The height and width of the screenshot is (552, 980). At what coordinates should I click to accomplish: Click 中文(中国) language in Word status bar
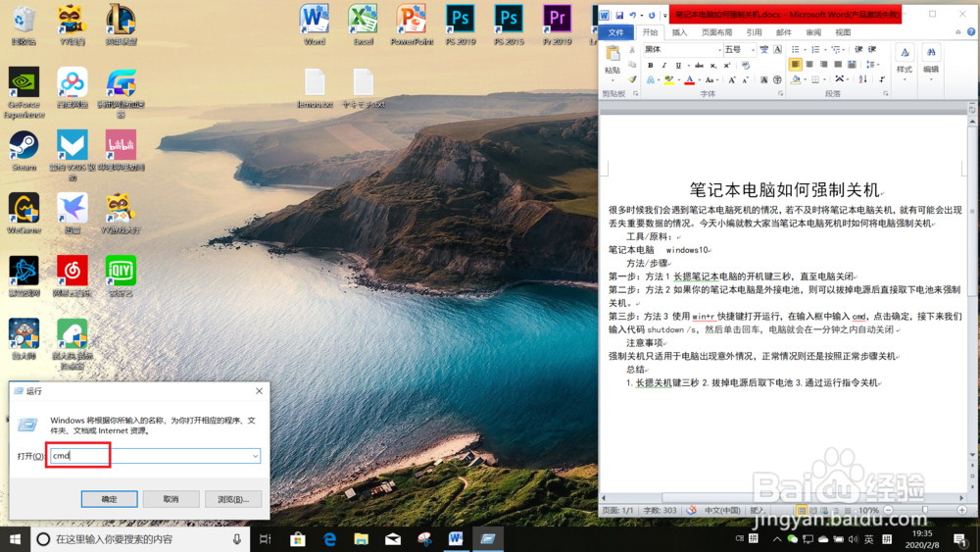pyautogui.click(x=722, y=510)
